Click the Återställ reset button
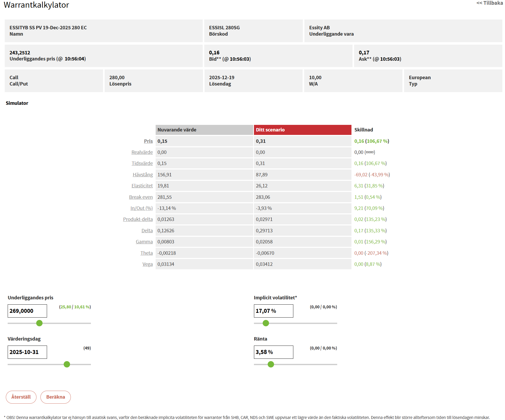This screenshot has height=420, width=505. tap(21, 397)
